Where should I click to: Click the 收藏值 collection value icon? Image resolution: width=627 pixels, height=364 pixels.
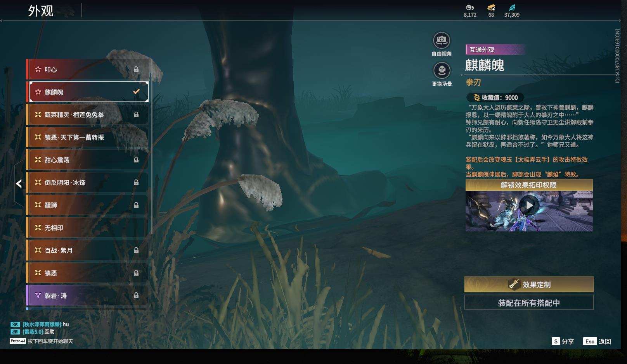click(477, 98)
